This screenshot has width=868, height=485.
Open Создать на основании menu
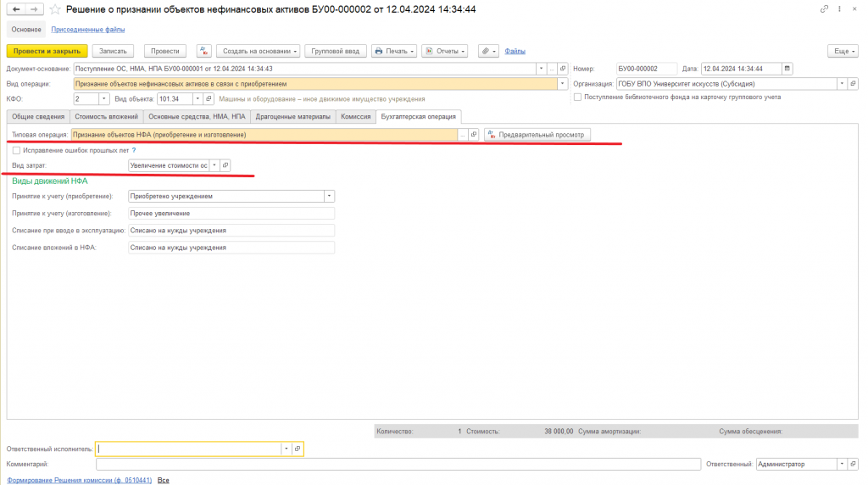click(258, 51)
